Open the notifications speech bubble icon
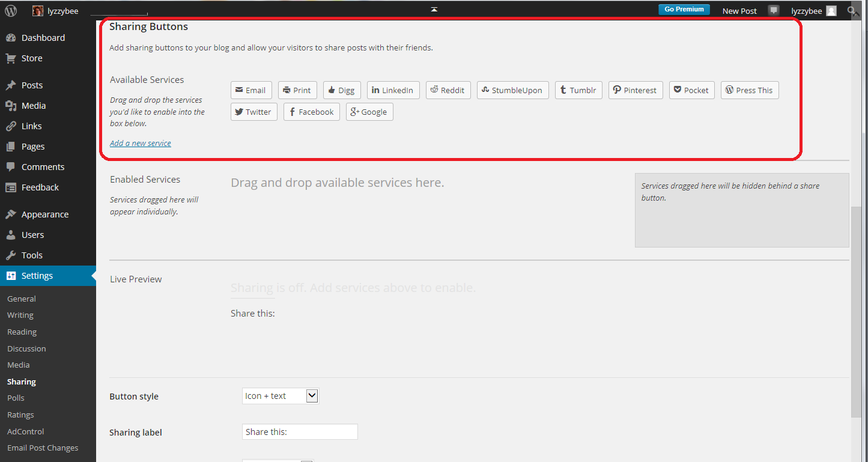Image resolution: width=868 pixels, height=462 pixels. pos(774,11)
